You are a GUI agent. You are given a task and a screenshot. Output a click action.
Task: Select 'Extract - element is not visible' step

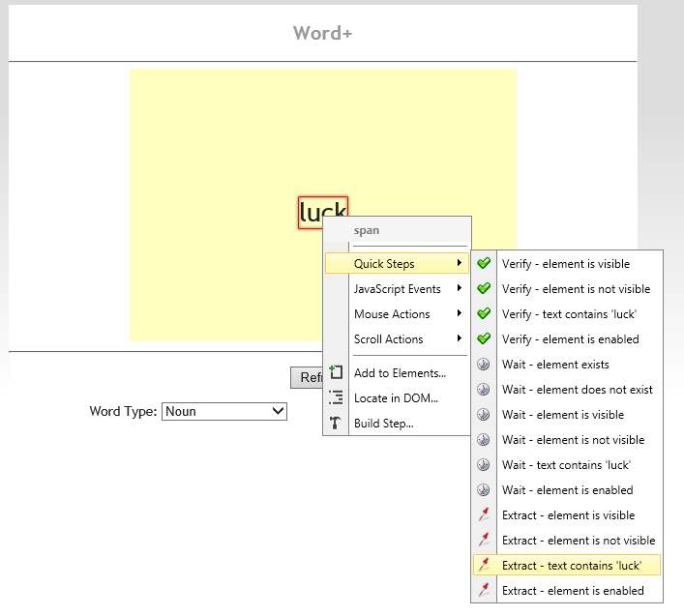pos(567,541)
